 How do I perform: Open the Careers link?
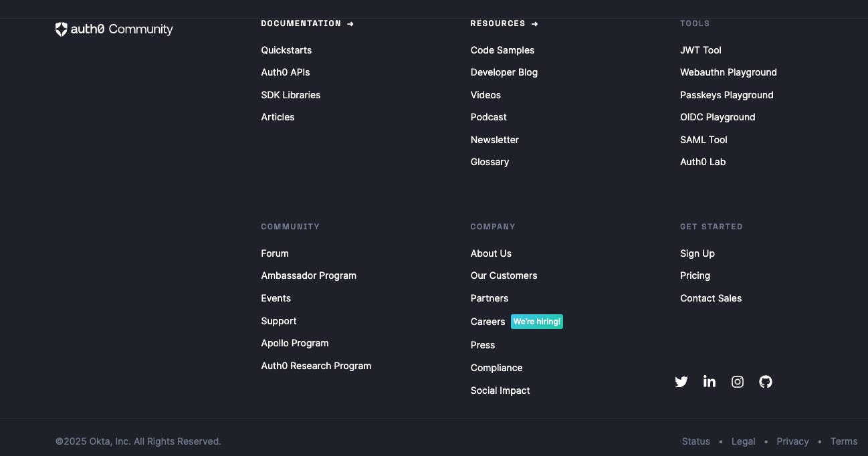(487, 322)
